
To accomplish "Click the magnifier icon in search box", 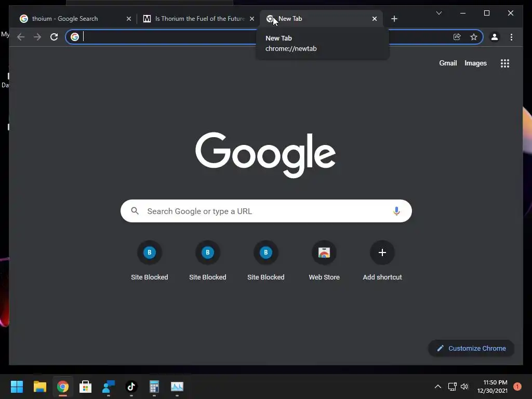I will point(135,211).
